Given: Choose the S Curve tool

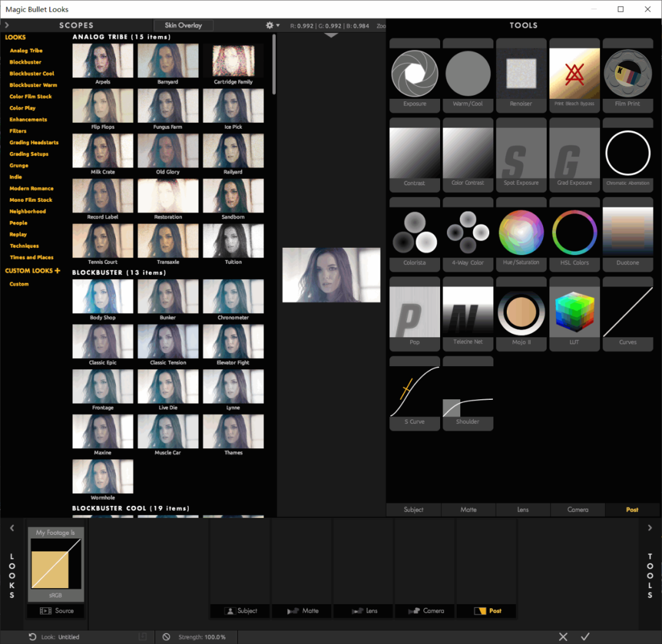Looking at the screenshot, I should (414, 393).
